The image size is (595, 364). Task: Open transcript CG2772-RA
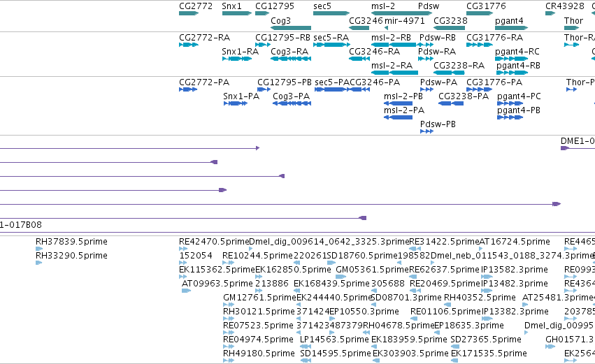(x=205, y=38)
